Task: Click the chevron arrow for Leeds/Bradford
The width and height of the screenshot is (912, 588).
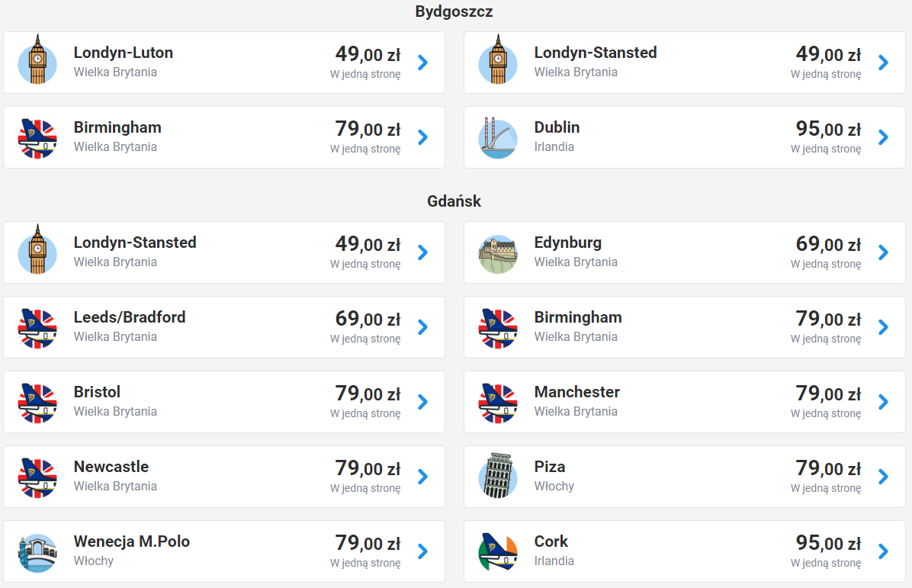Action: click(423, 327)
